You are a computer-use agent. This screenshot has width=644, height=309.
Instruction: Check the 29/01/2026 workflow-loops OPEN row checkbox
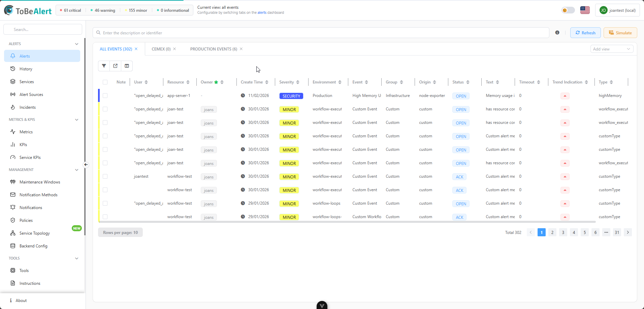pyautogui.click(x=105, y=203)
